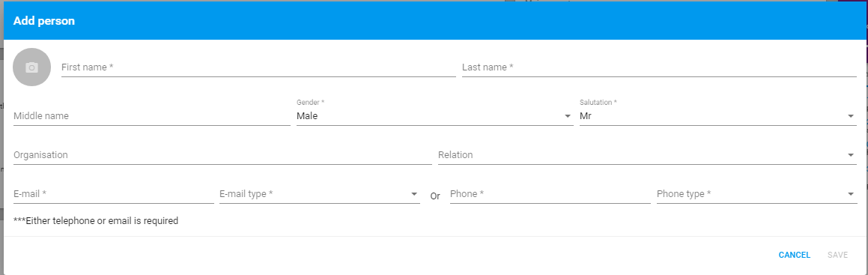Cancel adding the person
Screen dimensions: 868x275
click(x=795, y=255)
